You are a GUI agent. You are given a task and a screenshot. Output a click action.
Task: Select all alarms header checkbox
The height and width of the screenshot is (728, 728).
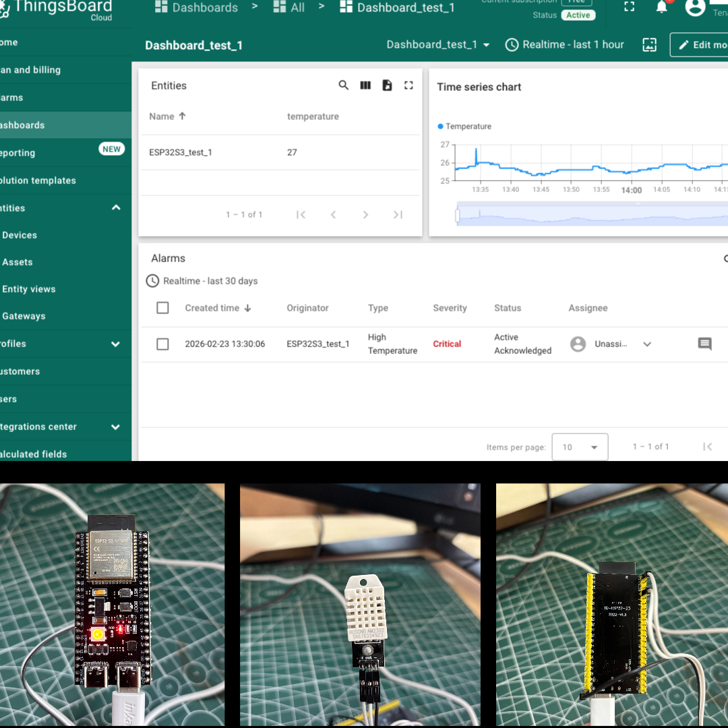click(162, 308)
